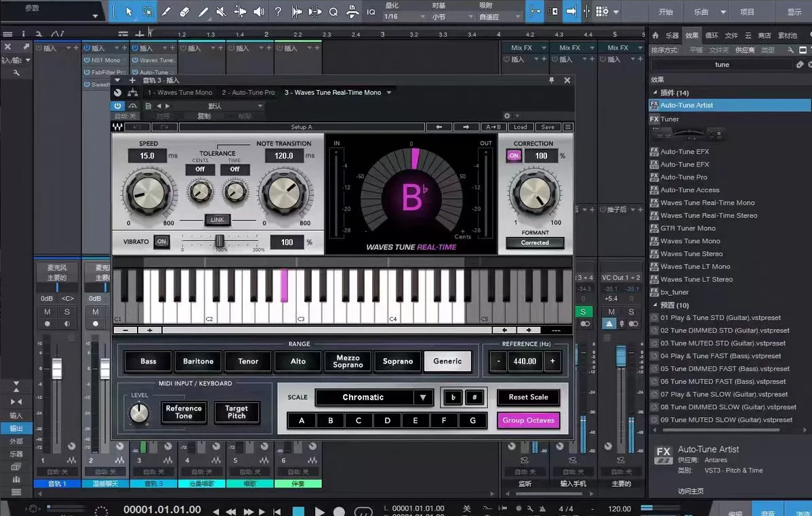
Task: Select the Listen (speaker) tool
Action: pyautogui.click(x=259, y=12)
